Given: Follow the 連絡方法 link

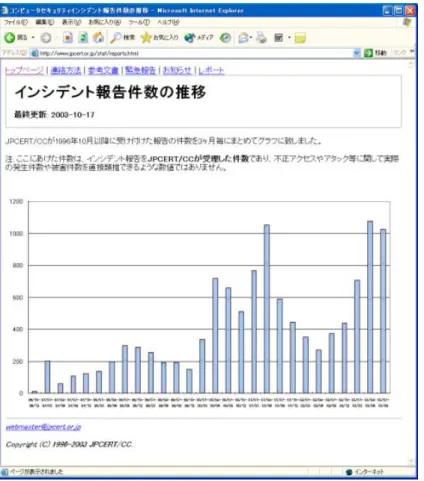Looking at the screenshot, I should pyautogui.click(x=66, y=70).
